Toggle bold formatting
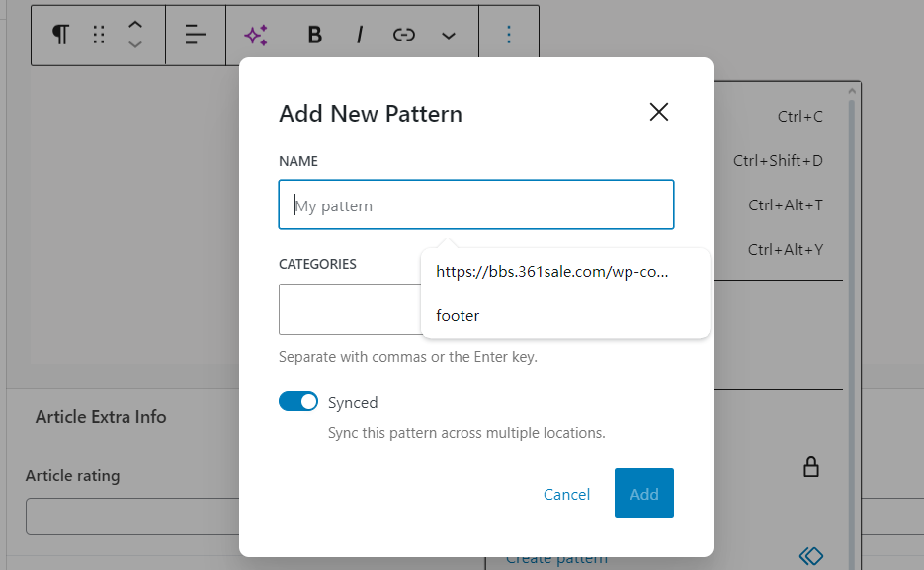This screenshot has height=570, width=924. [315, 35]
